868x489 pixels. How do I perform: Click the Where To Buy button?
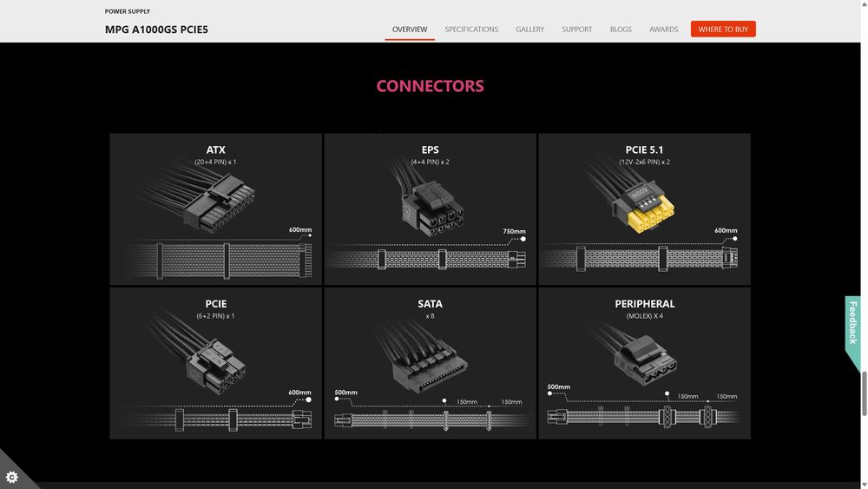[723, 29]
